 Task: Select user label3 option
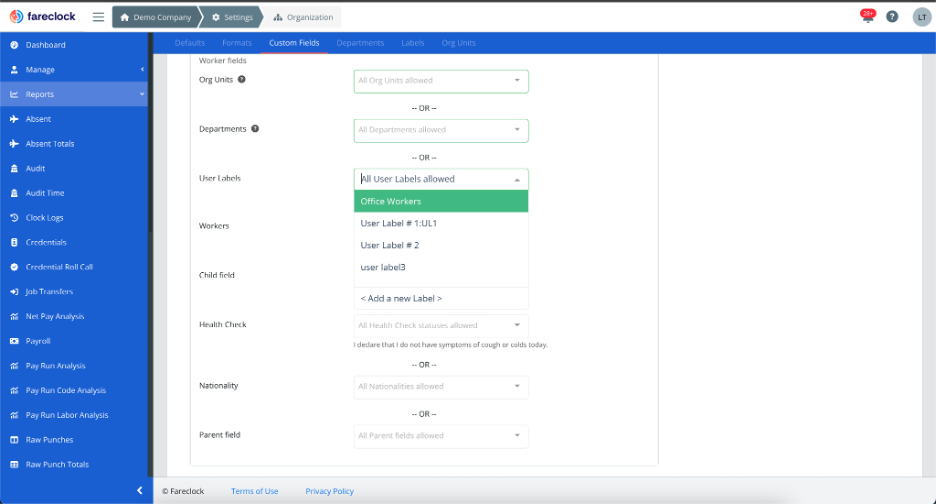tap(441, 268)
